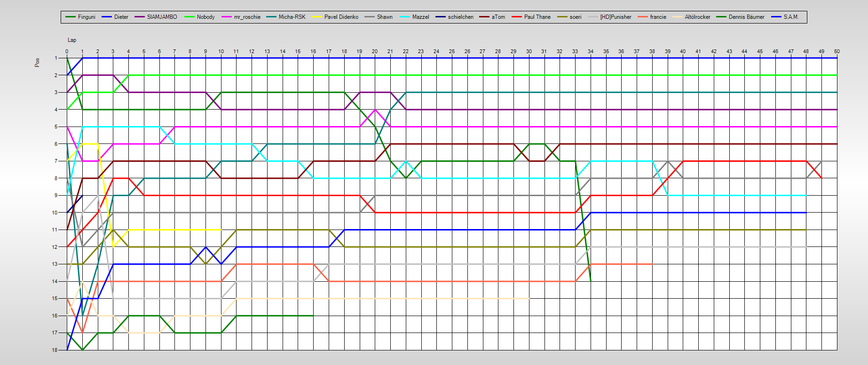Image resolution: width=868 pixels, height=365 pixels.
Task: Click the SIAMJAMBO legend label
Action: pyautogui.click(x=162, y=17)
